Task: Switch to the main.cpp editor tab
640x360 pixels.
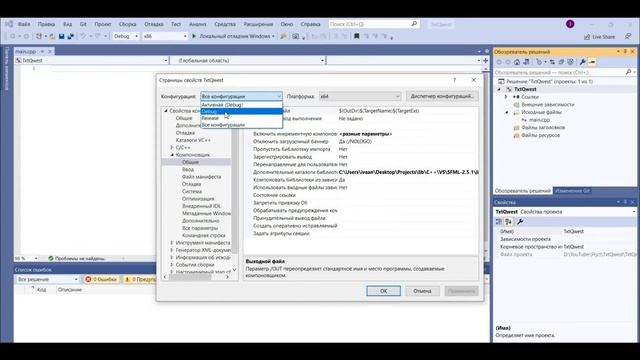Action: [x=25, y=51]
